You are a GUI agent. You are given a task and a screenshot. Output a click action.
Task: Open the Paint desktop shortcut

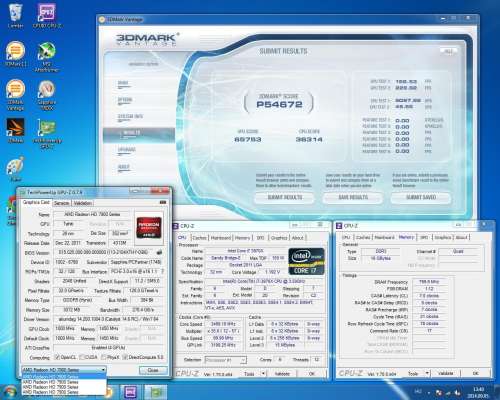point(15,168)
